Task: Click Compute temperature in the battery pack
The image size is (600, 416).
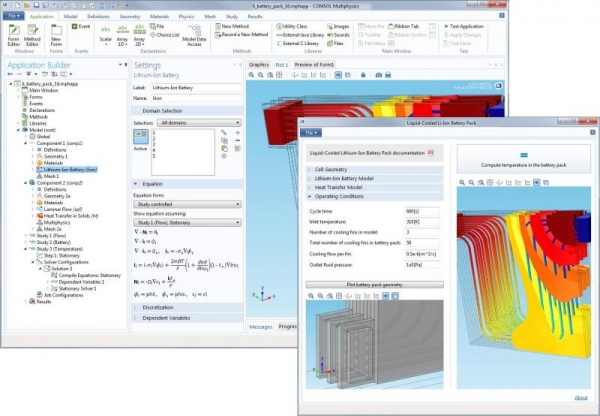Action: (x=523, y=159)
